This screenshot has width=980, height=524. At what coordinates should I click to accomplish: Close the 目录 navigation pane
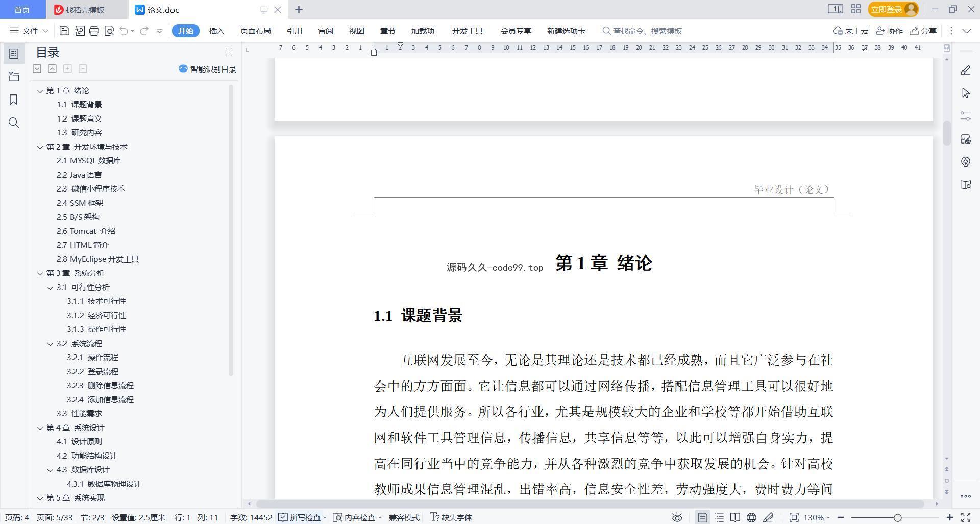coord(229,52)
